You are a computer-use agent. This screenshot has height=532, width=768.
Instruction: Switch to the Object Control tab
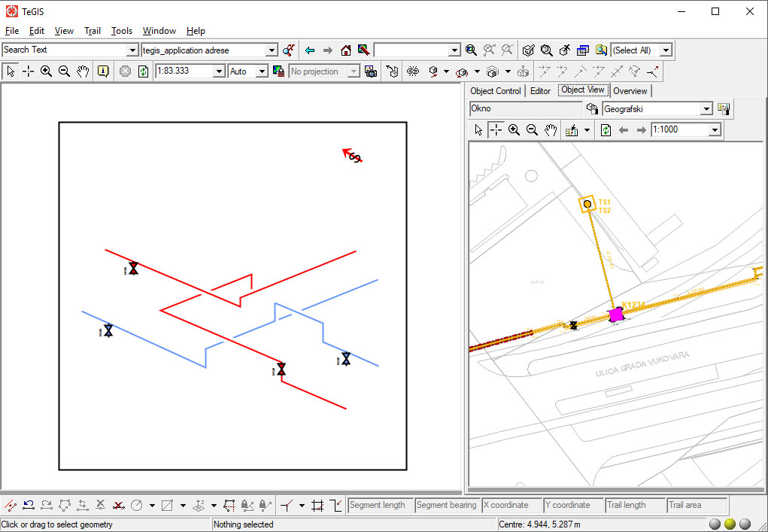pos(495,91)
